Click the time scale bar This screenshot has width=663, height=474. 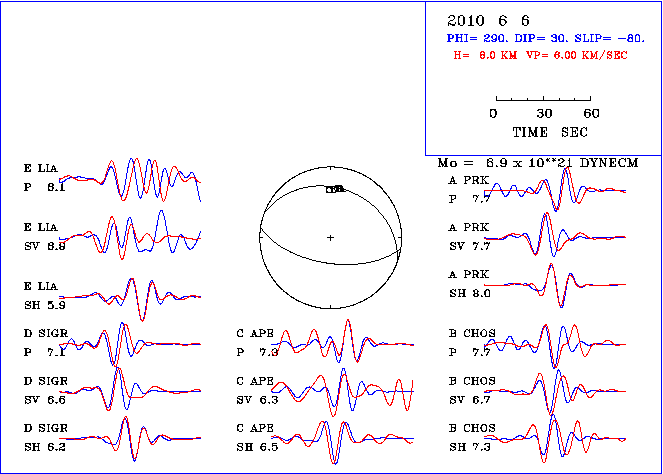(x=543, y=99)
